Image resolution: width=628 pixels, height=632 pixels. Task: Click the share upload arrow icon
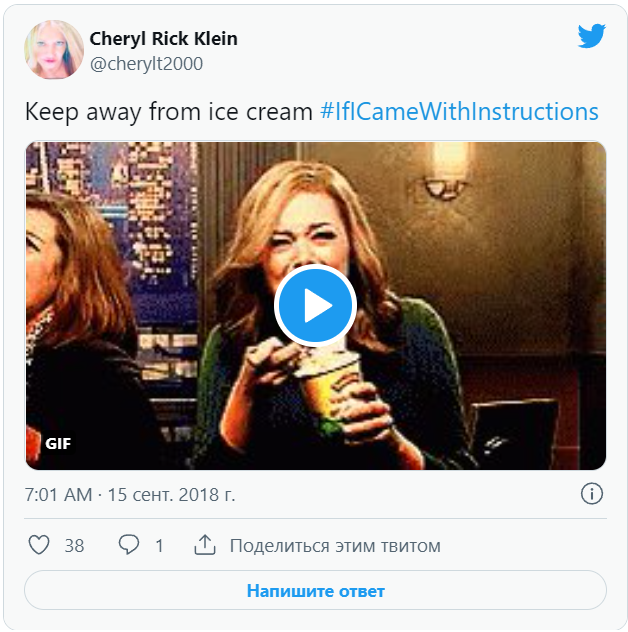pos(205,545)
